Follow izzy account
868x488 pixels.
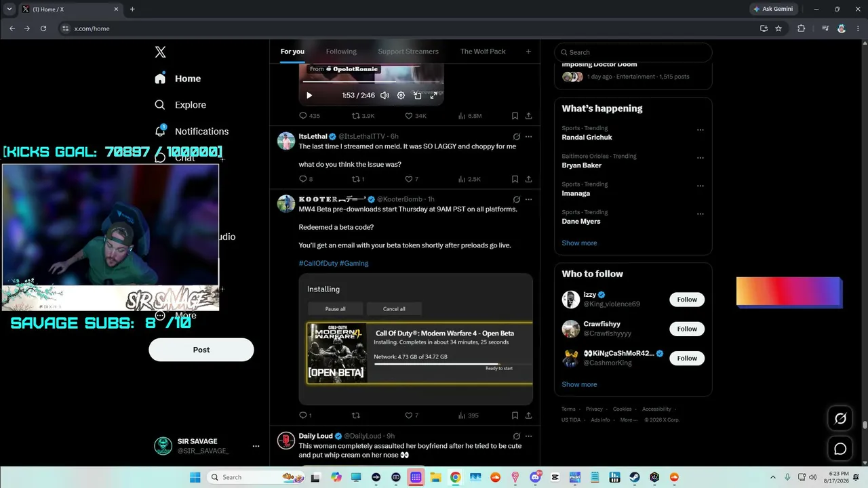coord(687,300)
